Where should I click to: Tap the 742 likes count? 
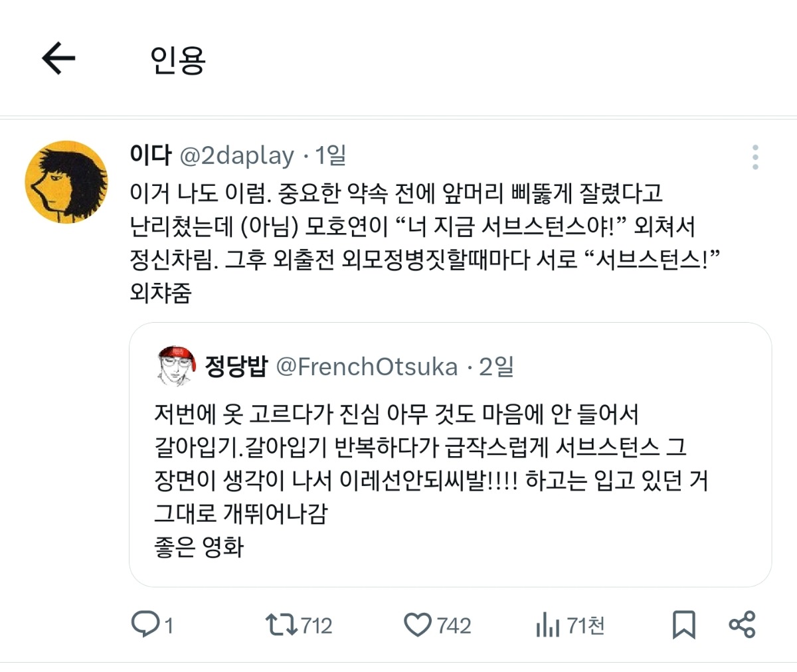click(454, 626)
